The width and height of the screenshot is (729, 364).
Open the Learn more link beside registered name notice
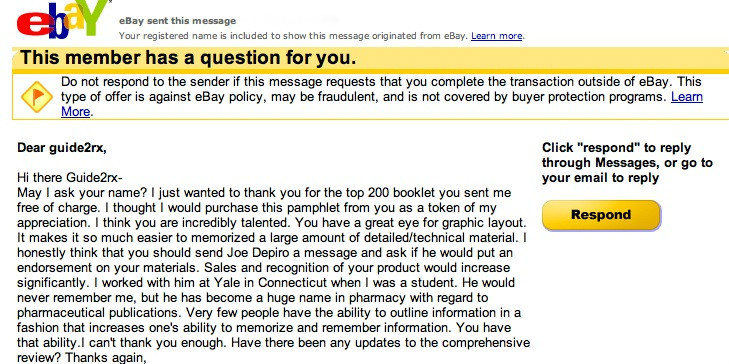click(497, 36)
